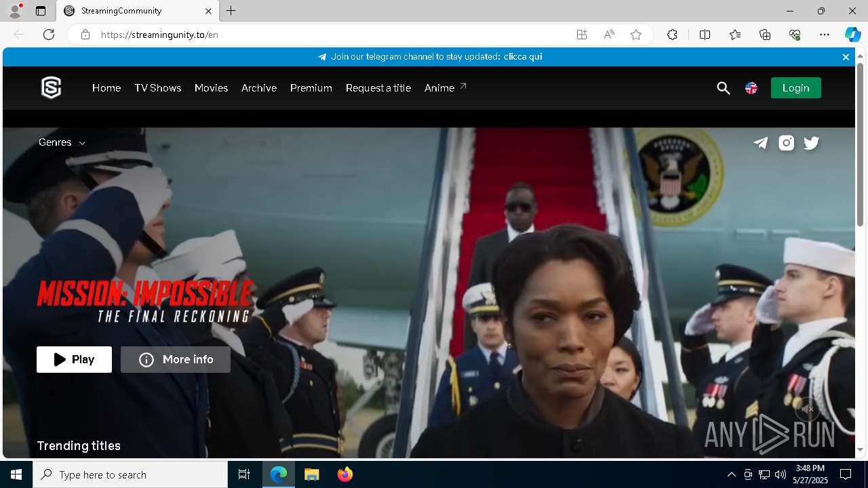Add this page to favorites star
Image resolution: width=868 pixels, height=488 pixels.
click(636, 35)
